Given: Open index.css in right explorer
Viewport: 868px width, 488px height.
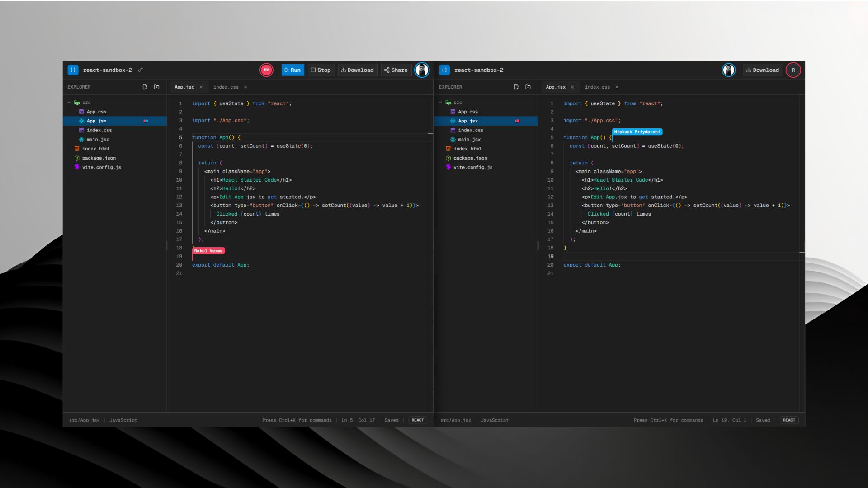Looking at the screenshot, I should click(x=486, y=130).
